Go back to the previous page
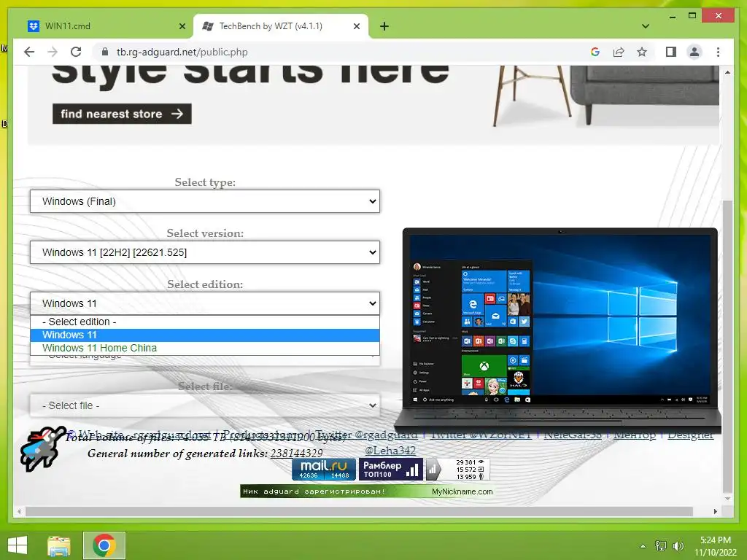 29,52
